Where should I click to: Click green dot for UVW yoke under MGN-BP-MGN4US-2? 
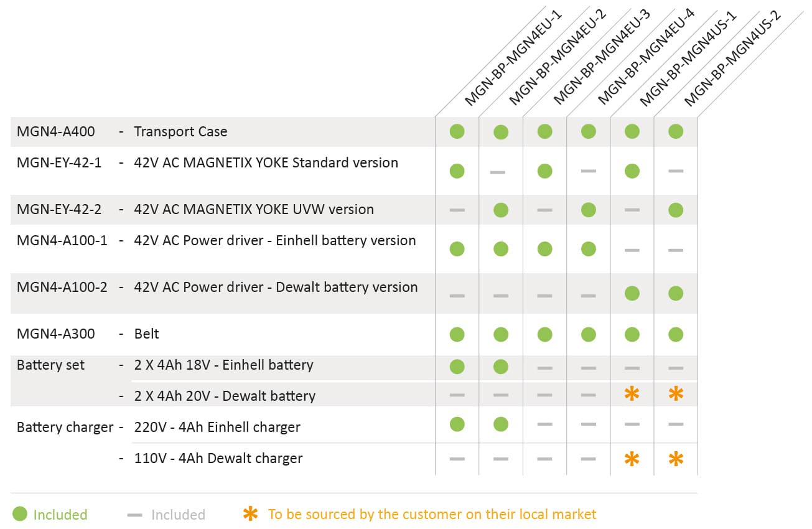[676, 210]
